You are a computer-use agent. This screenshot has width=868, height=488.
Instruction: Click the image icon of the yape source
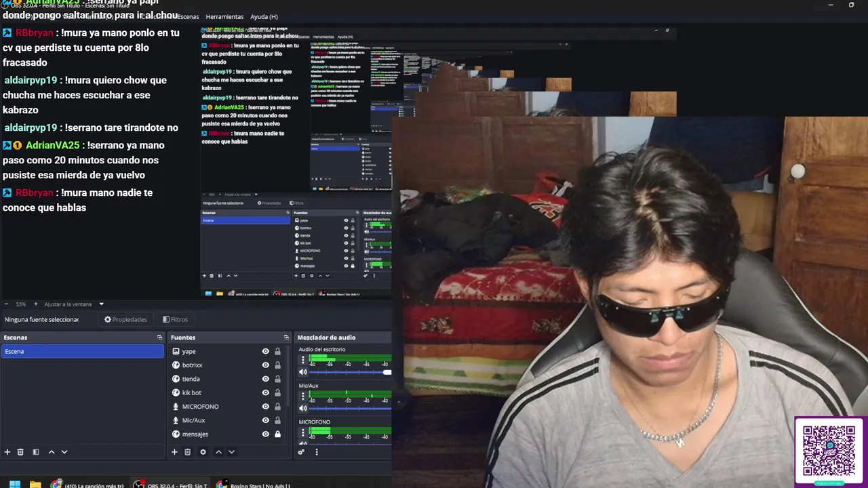(x=176, y=351)
